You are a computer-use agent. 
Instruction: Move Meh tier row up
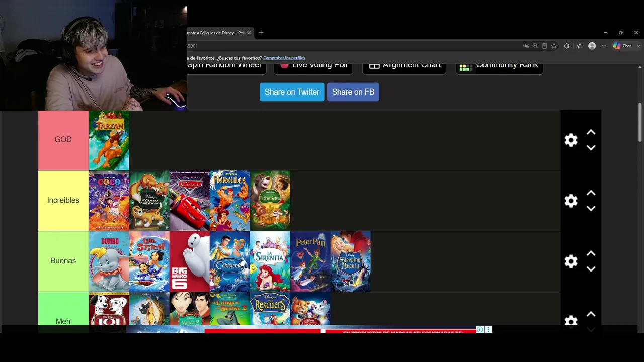591,314
